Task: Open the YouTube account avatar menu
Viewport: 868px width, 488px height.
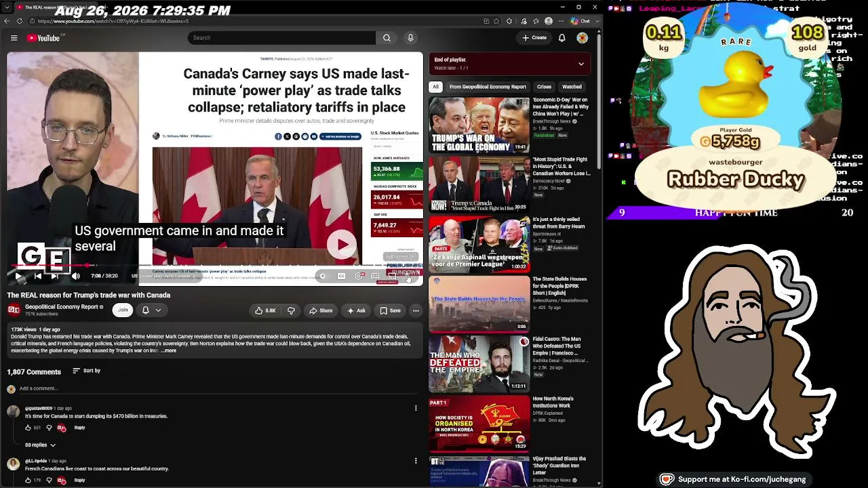Action: click(582, 38)
